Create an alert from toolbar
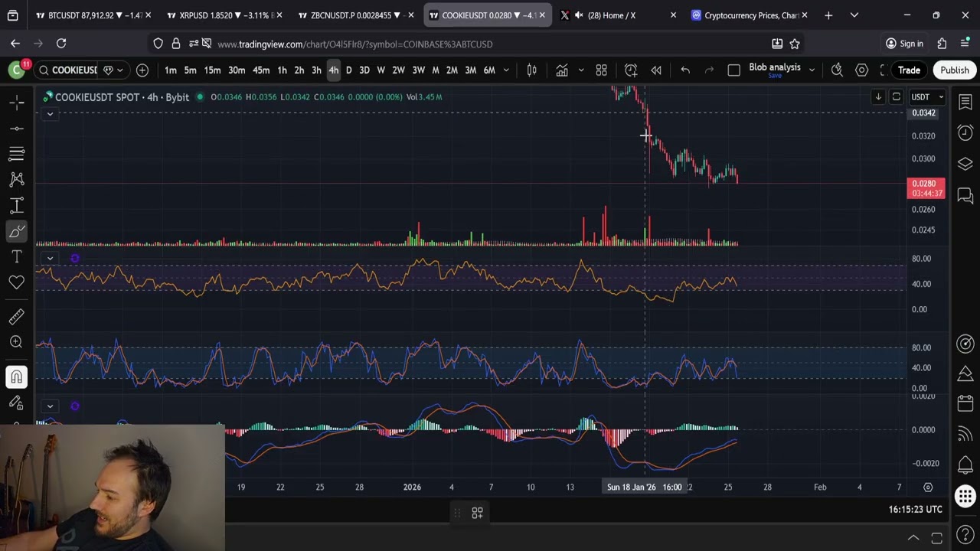 631,70
